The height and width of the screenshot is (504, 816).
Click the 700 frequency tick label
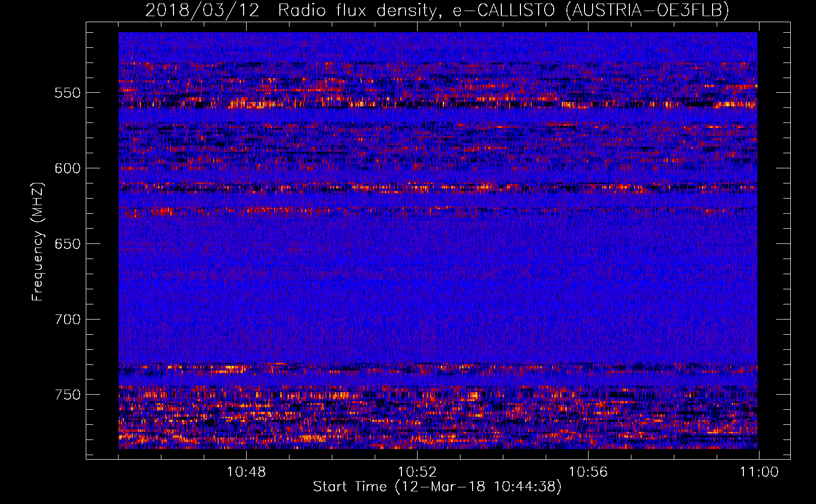coord(68,320)
